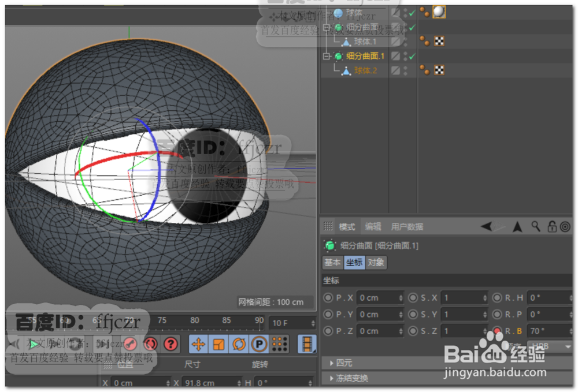Toggle the P.Y keyframe circle
Screen dimensions: 578x392
328,314
